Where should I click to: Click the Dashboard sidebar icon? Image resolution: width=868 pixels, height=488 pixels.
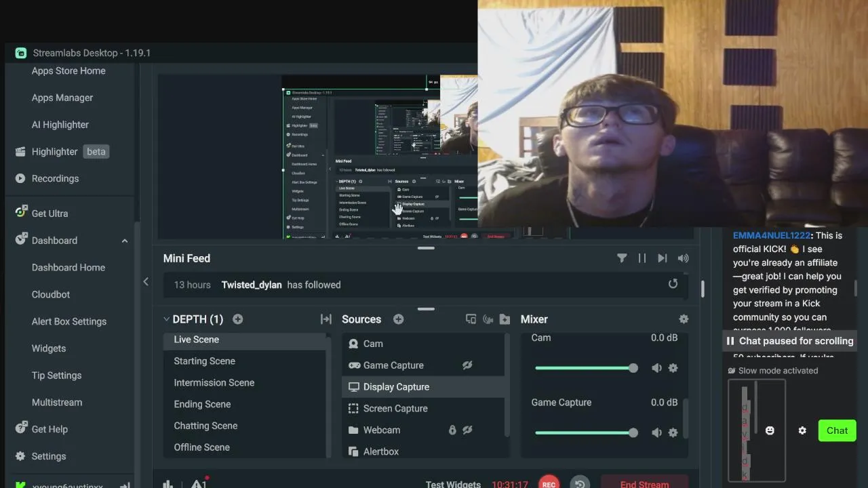point(20,239)
